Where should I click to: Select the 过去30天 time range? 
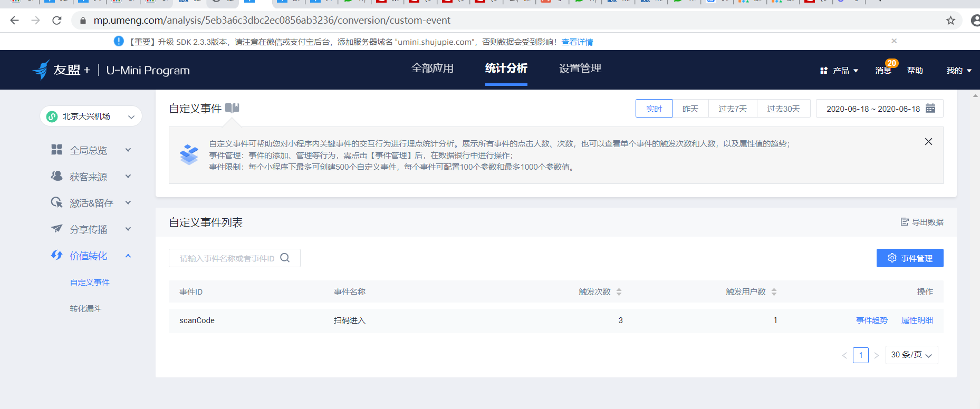(x=783, y=109)
